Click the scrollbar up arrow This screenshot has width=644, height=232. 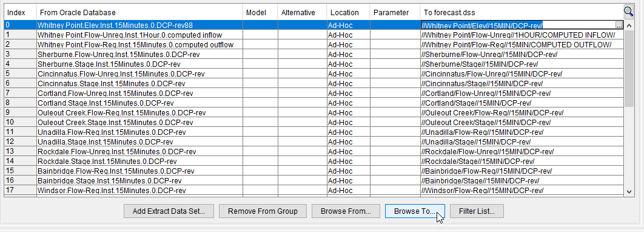tap(629, 25)
